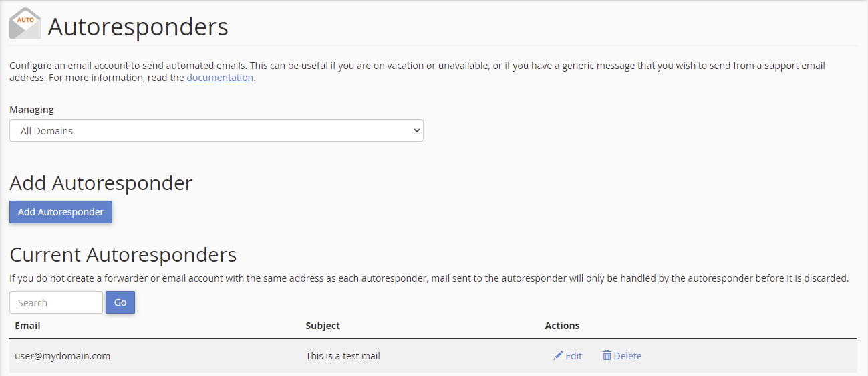Edit the user@mydomain.com autoresponder
The height and width of the screenshot is (376, 868).
[567, 356]
